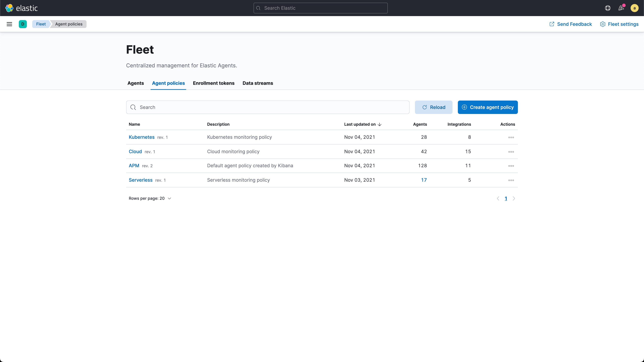644x362 pixels.
Task: Click the Search Elastic global field
Action: click(x=320, y=8)
